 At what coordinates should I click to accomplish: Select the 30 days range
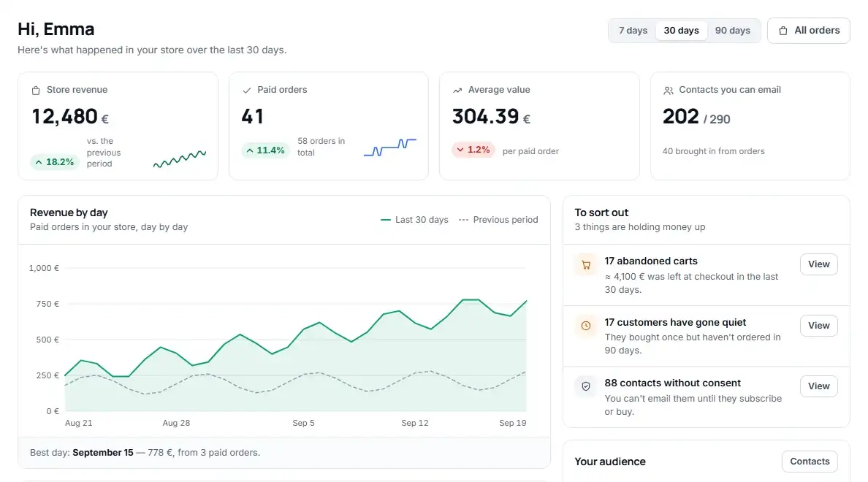click(x=681, y=31)
